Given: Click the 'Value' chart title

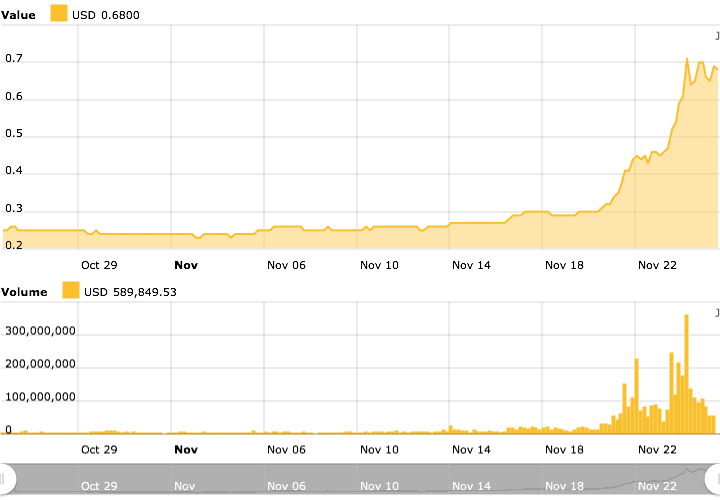Looking at the screenshot, I should pos(18,15).
